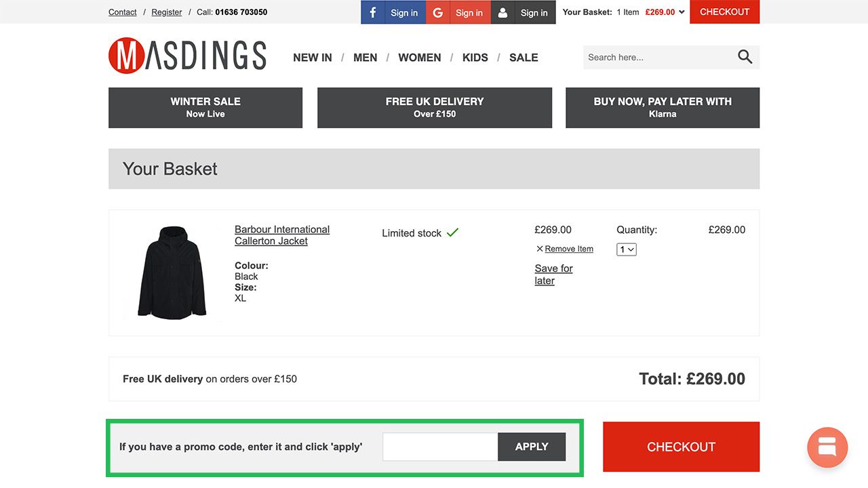The image size is (868, 488).
Task: Click the green tick next to Limited stock
Action: 453,232
